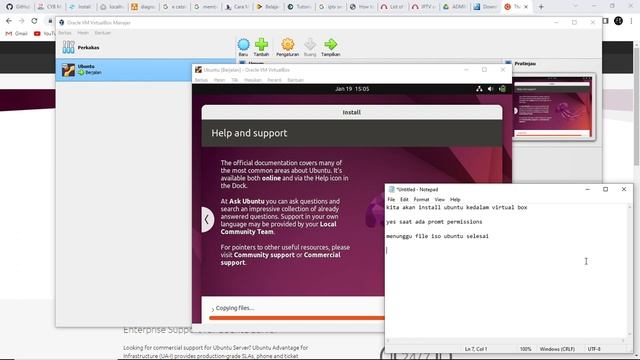Image resolution: width=640 pixels, height=360 pixels.
Task: Click the Prahnjau (Preview) panel header
Action: (x=525, y=64)
